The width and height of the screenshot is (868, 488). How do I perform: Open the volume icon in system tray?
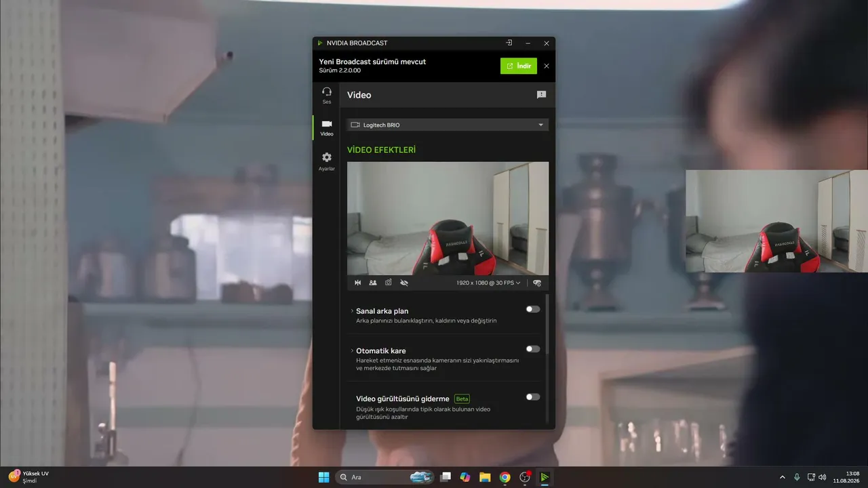point(823,477)
